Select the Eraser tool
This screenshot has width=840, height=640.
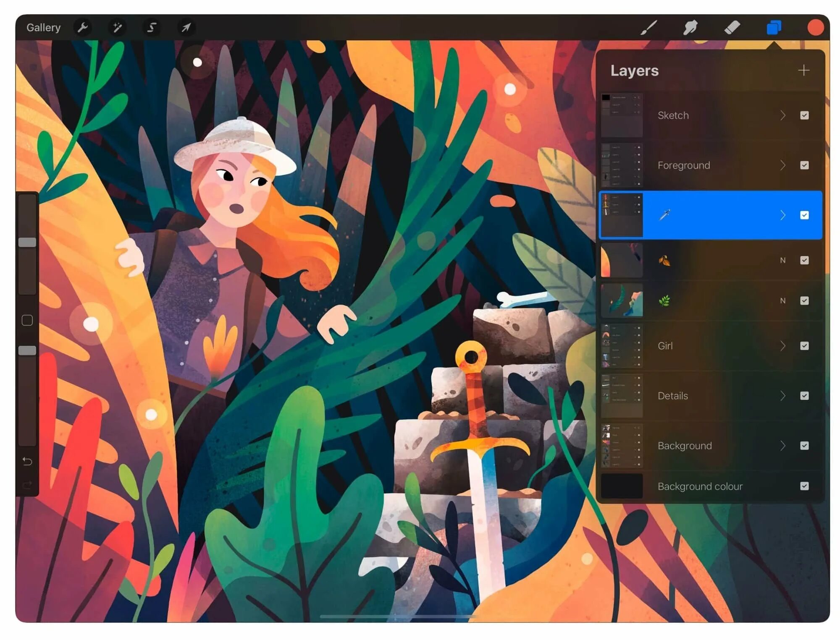pos(732,28)
